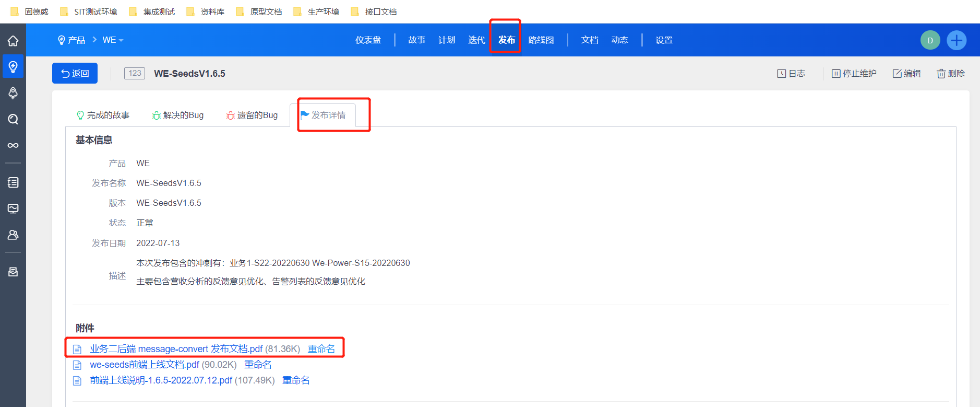This screenshot has width=980, height=407.
Task: Open 日志 history log
Action: (791, 74)
